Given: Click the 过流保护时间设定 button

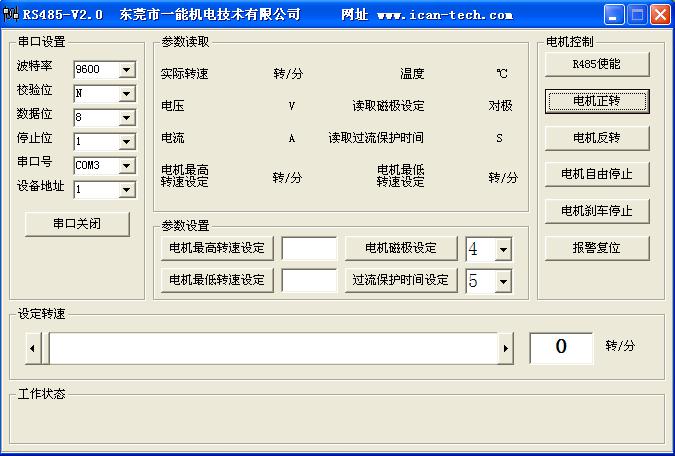Looking at the screenshot, I should tap(401, 280).
